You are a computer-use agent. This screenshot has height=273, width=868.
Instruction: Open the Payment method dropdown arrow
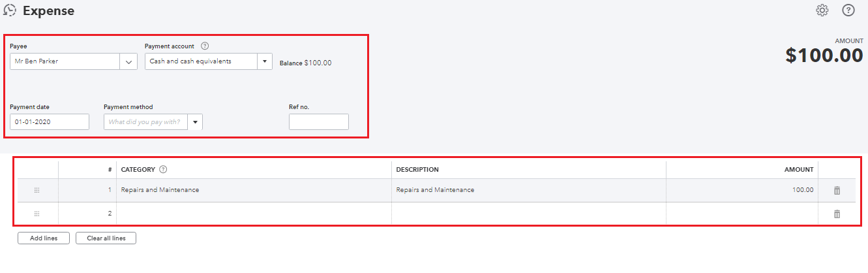pyautogui.click(x=195, y=122)
